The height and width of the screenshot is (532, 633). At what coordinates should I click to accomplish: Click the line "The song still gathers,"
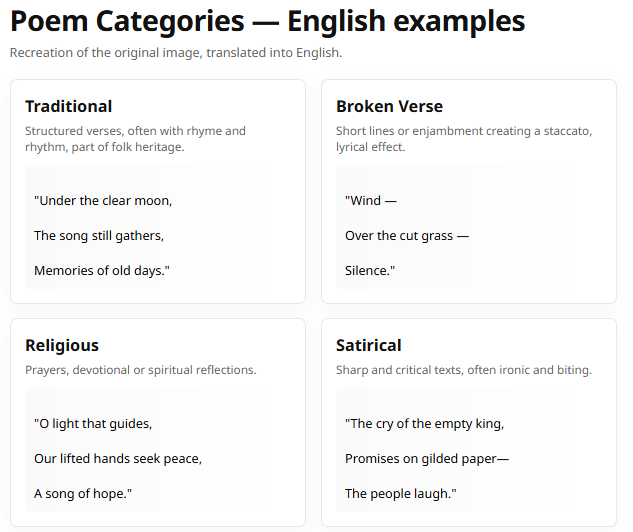pos(99,236)
